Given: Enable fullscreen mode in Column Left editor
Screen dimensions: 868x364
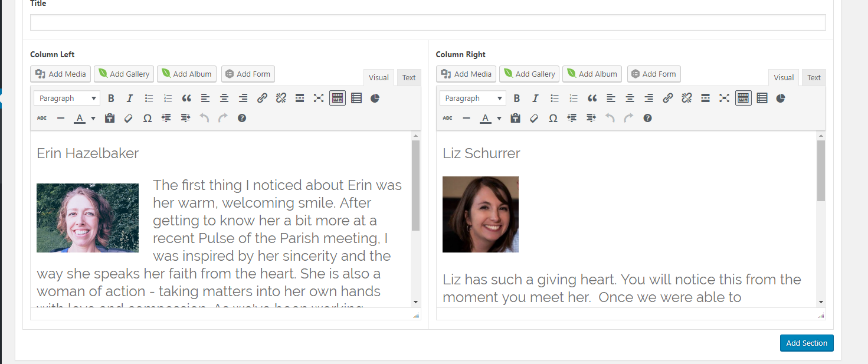Looking at the screenshot, I should [319, 99].
